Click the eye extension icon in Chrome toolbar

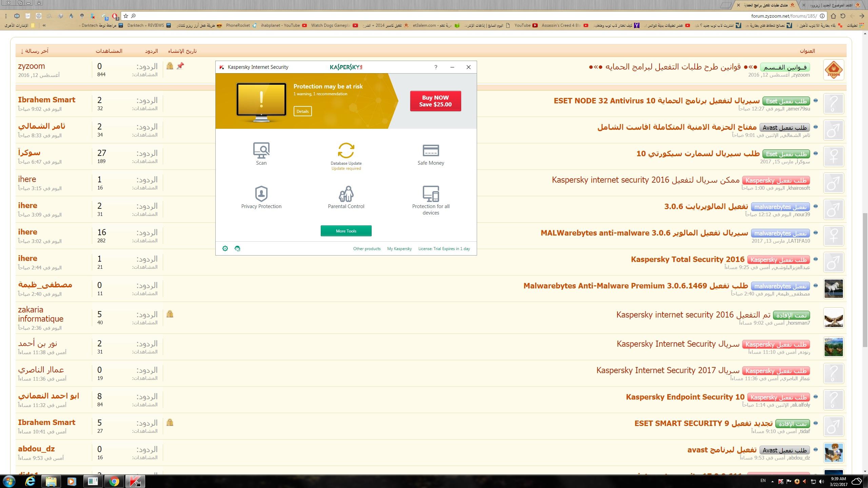click(17, 16)
